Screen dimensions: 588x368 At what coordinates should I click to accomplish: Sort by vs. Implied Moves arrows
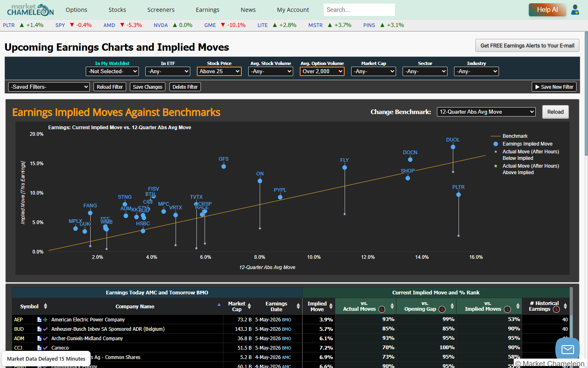[x=518, y=306]
